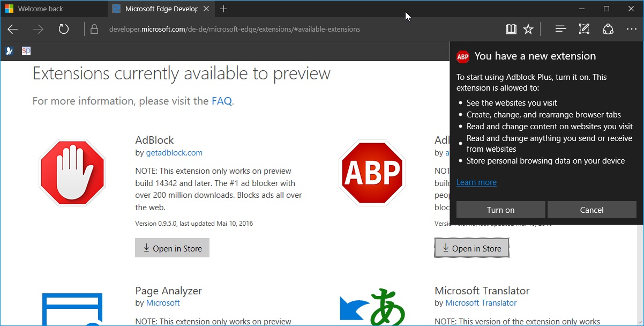This screenshot has height=326, width=644.
Task: Open the FAQ link
Action: 222,101
